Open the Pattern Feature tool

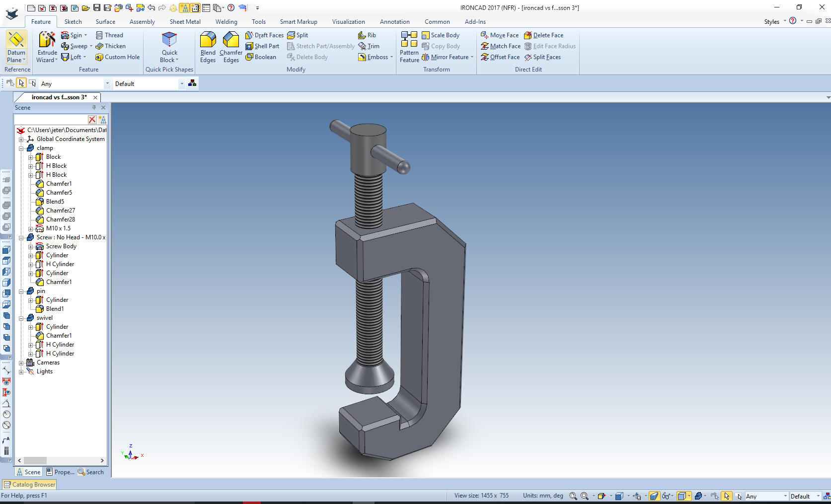pyautogui.click(x=409, y=47)
